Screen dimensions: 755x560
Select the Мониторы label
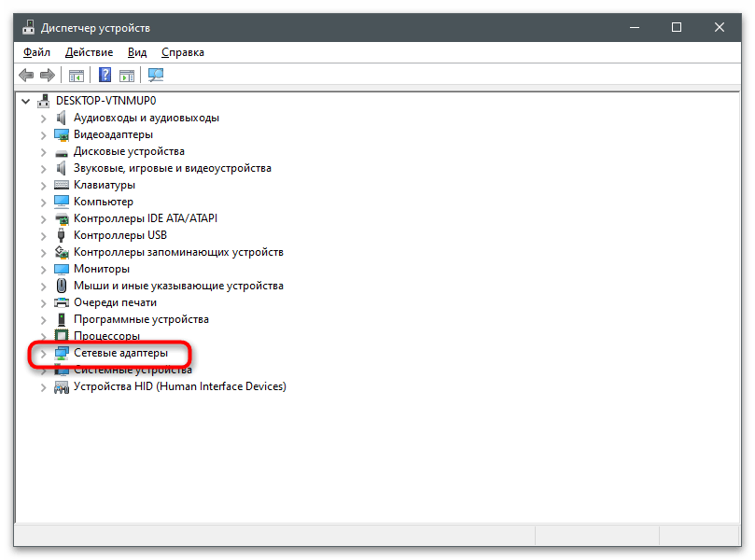click(x=102, y=269)
